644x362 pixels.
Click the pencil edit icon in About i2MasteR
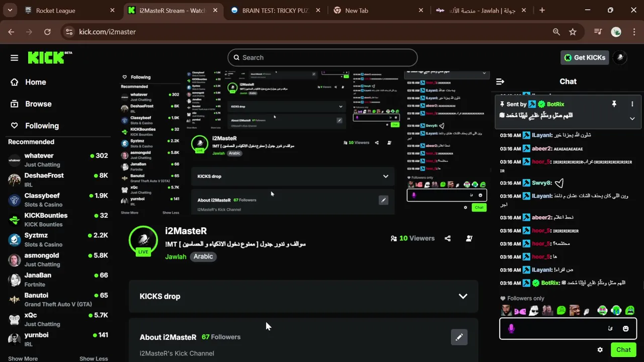[x=459, y=337]
